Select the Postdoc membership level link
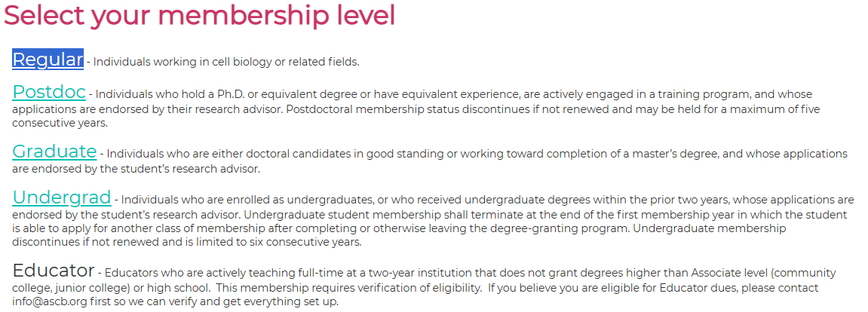 coord(49,93)
